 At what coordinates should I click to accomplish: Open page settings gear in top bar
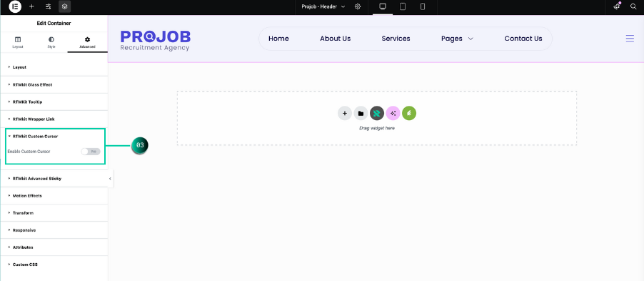(358, 6)
